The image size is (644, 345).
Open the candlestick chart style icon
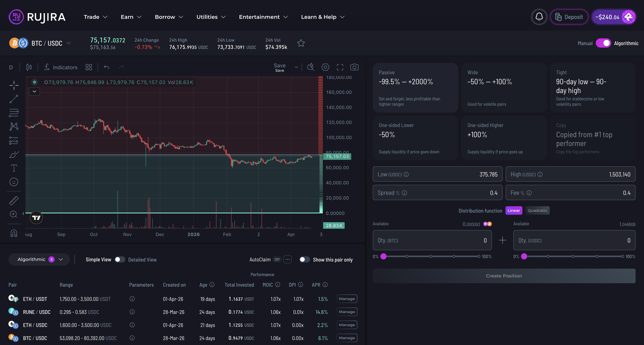[x=29, y=67]
